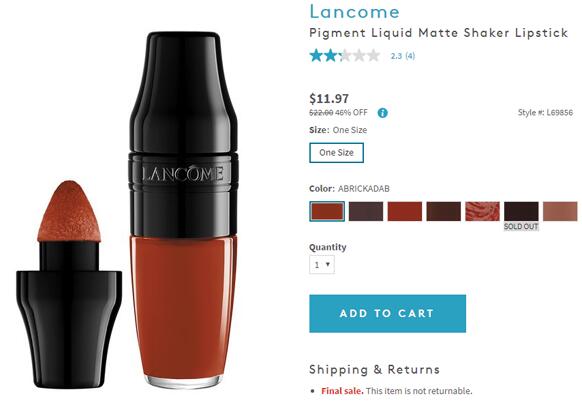
Task: Select the fourth dark brown swatch
Action: pyautogui.click(x=444, y=212)
